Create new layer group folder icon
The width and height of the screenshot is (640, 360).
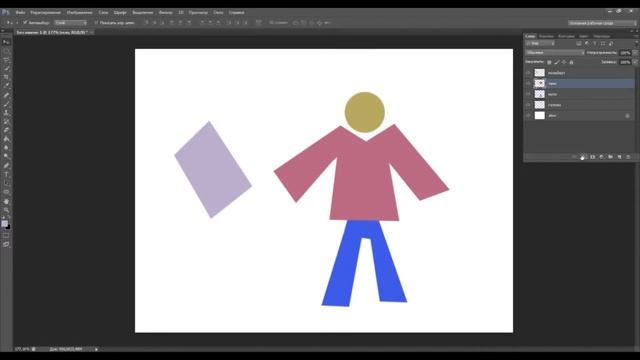tap(611, 157)
